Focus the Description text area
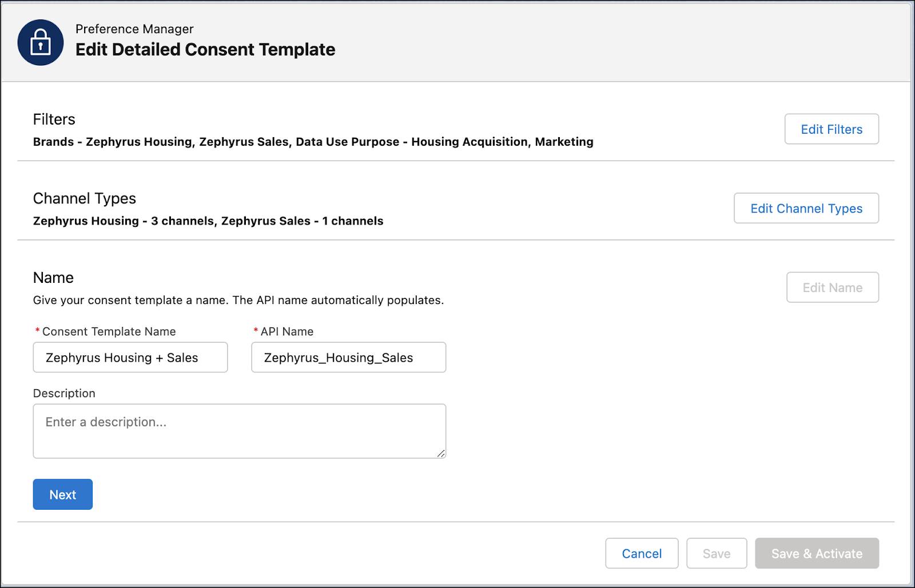 (x=240, y=431)
